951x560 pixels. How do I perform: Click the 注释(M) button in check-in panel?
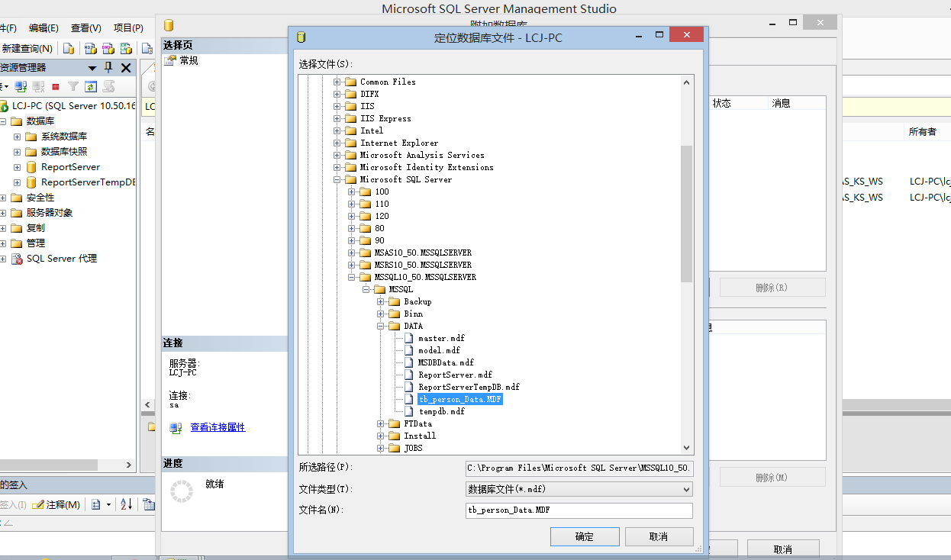click(x=56, y=504)
